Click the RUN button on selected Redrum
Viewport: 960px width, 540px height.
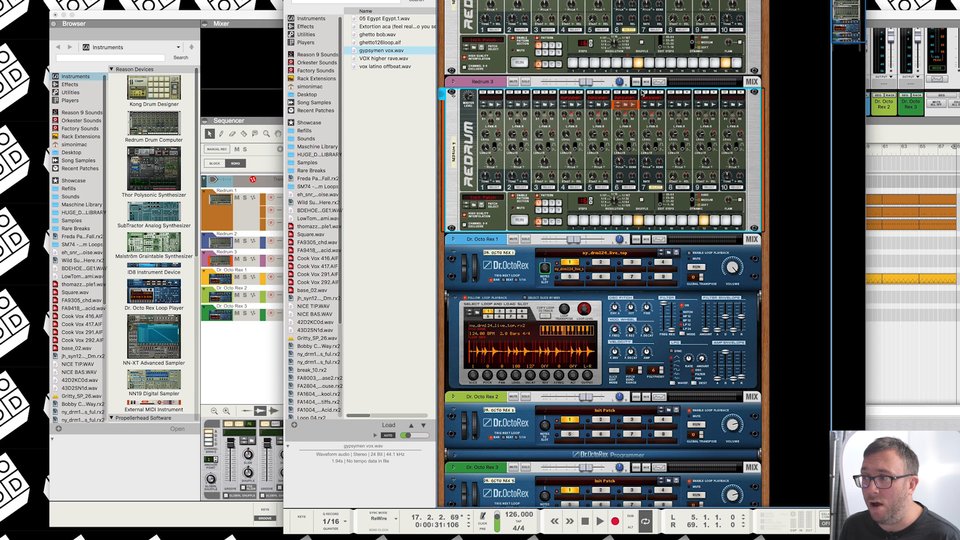tap(519, 220)
